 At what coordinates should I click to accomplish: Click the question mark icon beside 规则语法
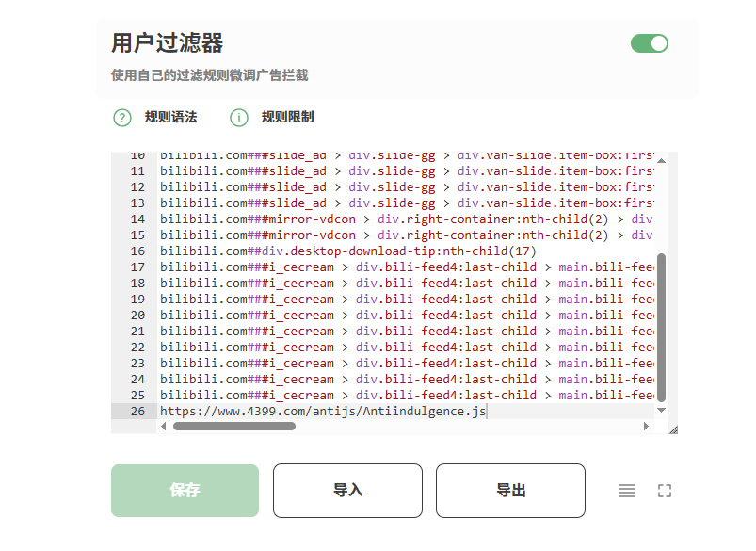(x=122, y=118)
